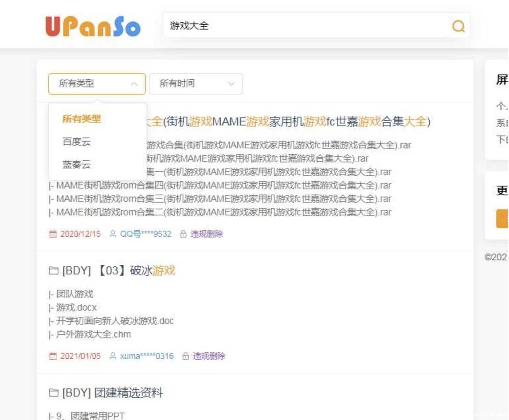
Task: Open the [BDY] 【03】破冰游戏 result
Action: [119, 270]
